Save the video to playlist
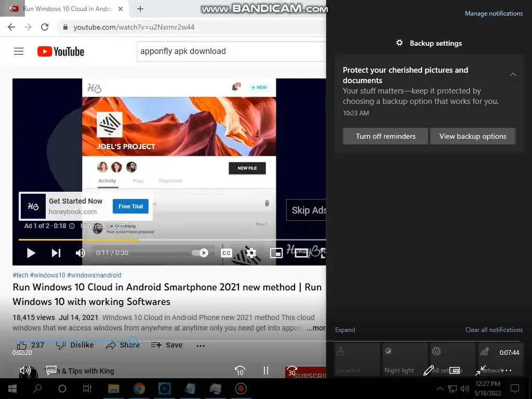 [x=167, y=345]
